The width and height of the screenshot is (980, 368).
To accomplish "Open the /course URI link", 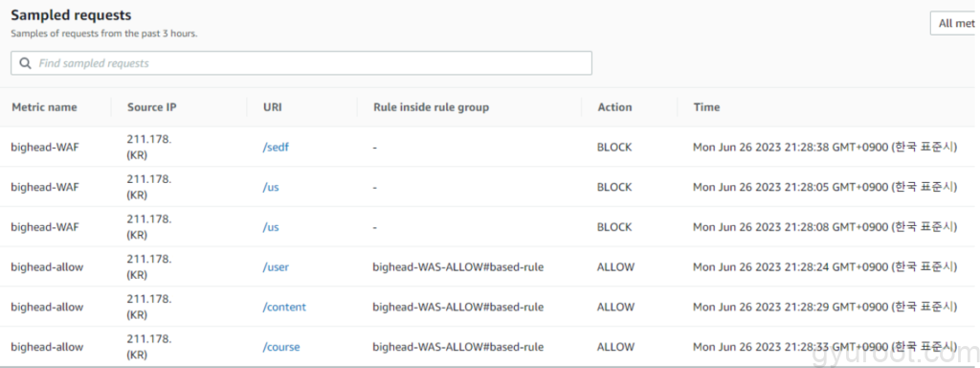I will tap(281, 347).
